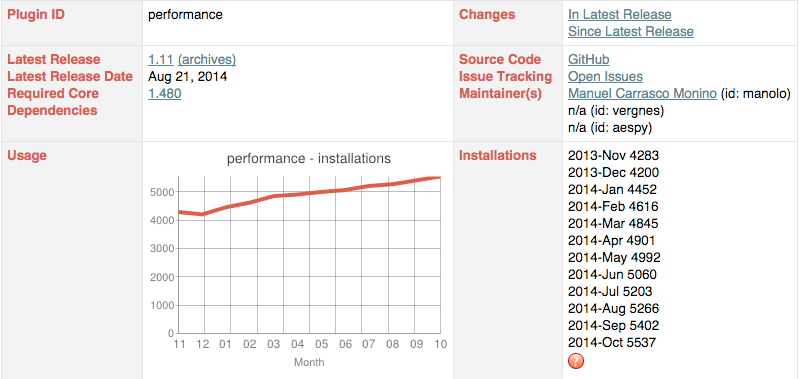The height and width of the screenshot is (379, 799).
Task: Click the Usage row heading
Action: pos(27,155)
